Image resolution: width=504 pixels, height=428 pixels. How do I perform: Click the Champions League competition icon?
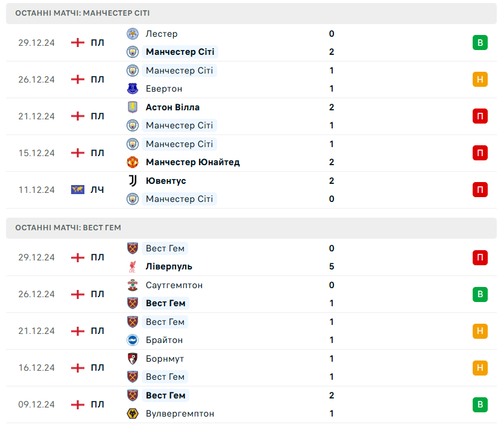[77, 190]
